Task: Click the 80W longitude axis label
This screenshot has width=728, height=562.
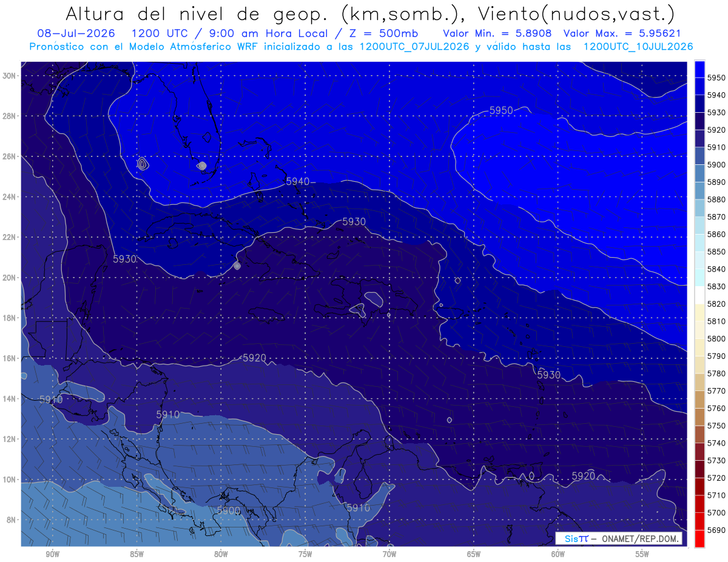Action: (221, 554)
